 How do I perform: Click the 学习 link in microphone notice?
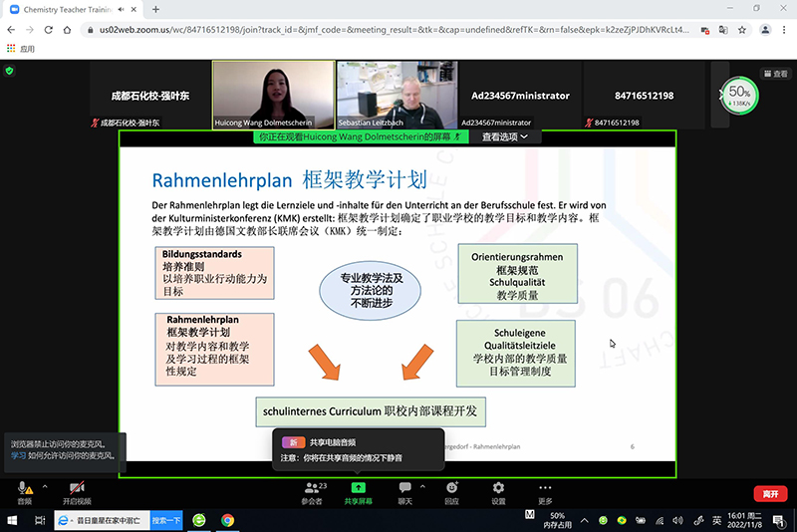point(18,455)
